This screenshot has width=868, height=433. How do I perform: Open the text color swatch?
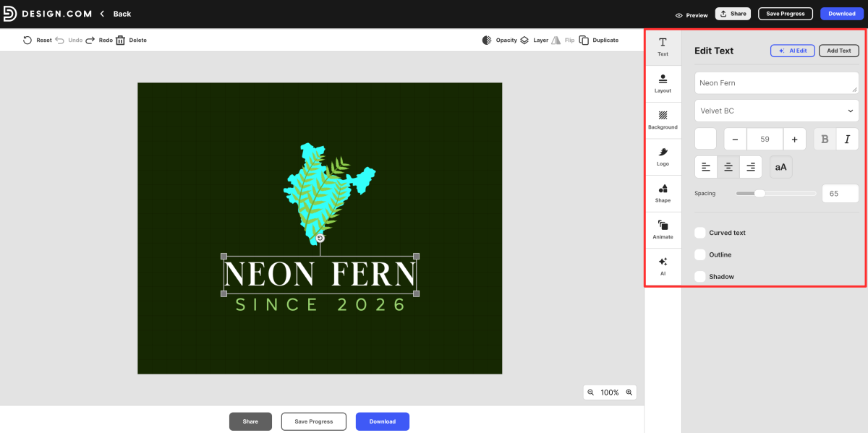pyautogui.click(x=705, y=139)
